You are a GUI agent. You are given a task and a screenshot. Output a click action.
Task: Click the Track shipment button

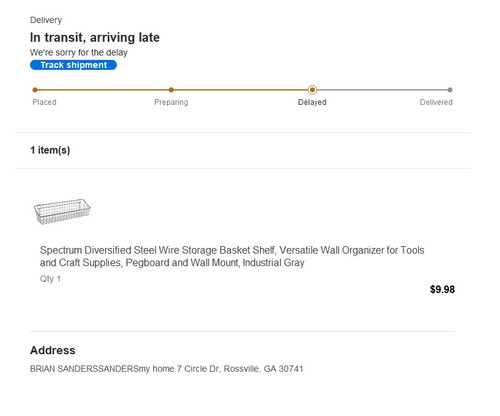(73, 65)
